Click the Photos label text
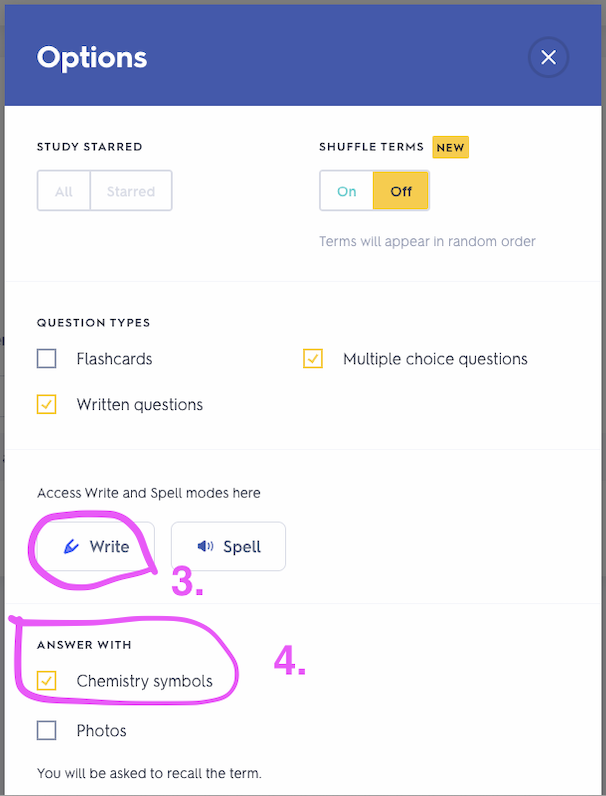 (x=102, y=731)
